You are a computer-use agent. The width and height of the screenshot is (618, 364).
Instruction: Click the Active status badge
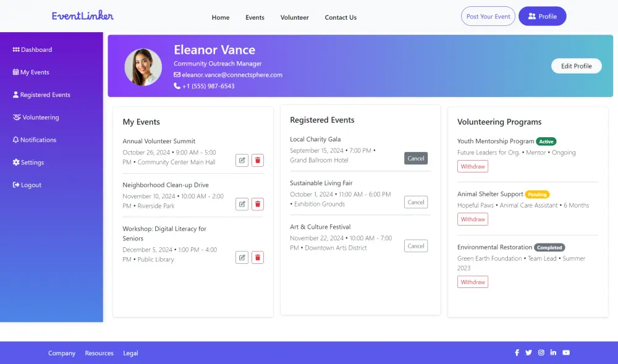(546, 142)
